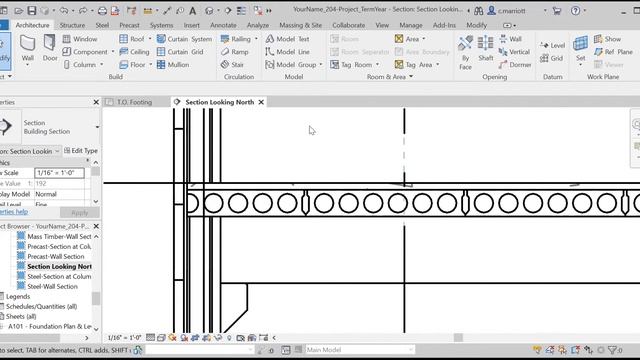
Task: Open the Help question mark icon
Action: tap(575, 11)
